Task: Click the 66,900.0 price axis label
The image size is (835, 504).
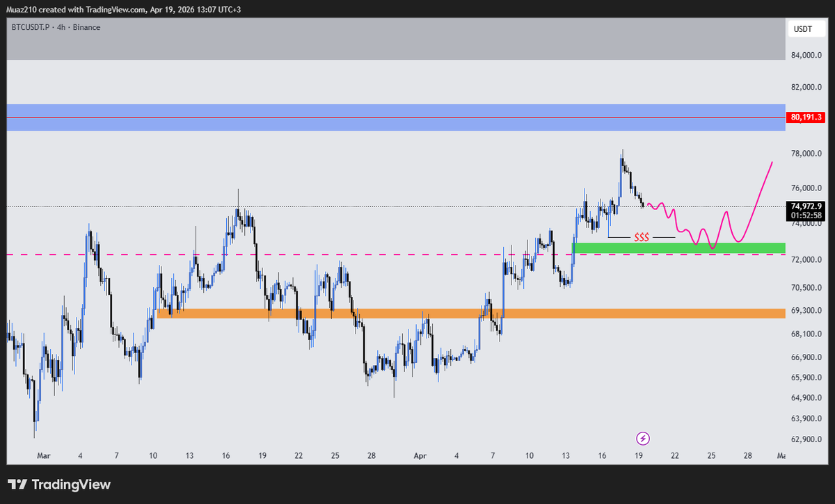Action: click(x=806, y=357)
